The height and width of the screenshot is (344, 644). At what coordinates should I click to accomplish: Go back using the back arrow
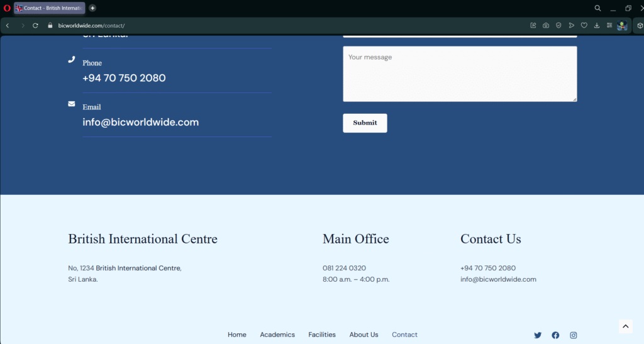pyautogui.click(x=8, y=25)
